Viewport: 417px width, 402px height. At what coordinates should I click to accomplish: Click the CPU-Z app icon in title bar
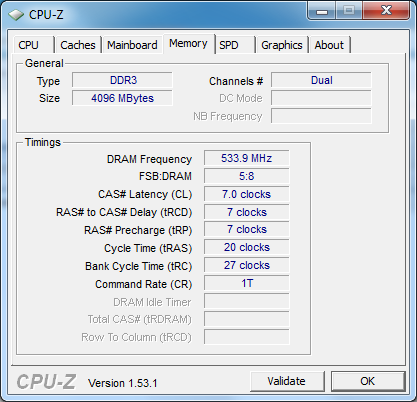tap(16, 15)
